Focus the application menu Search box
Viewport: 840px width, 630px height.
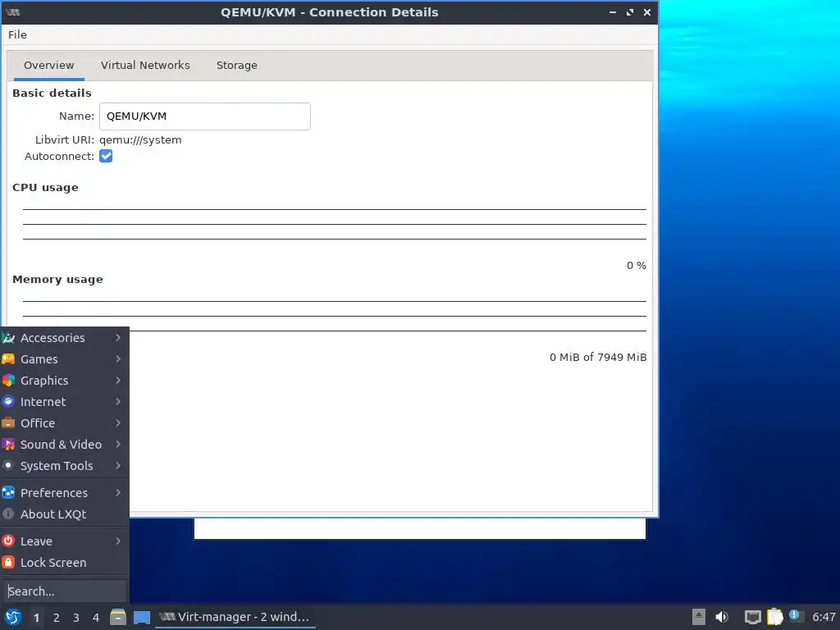64,591
